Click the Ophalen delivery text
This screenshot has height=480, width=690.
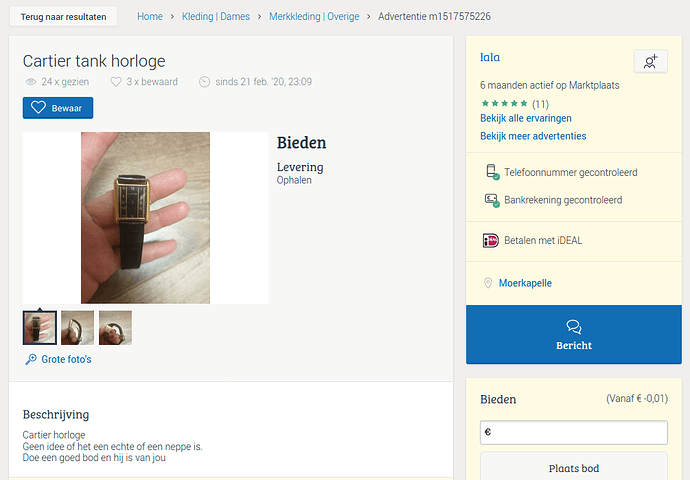coord(294,180)
